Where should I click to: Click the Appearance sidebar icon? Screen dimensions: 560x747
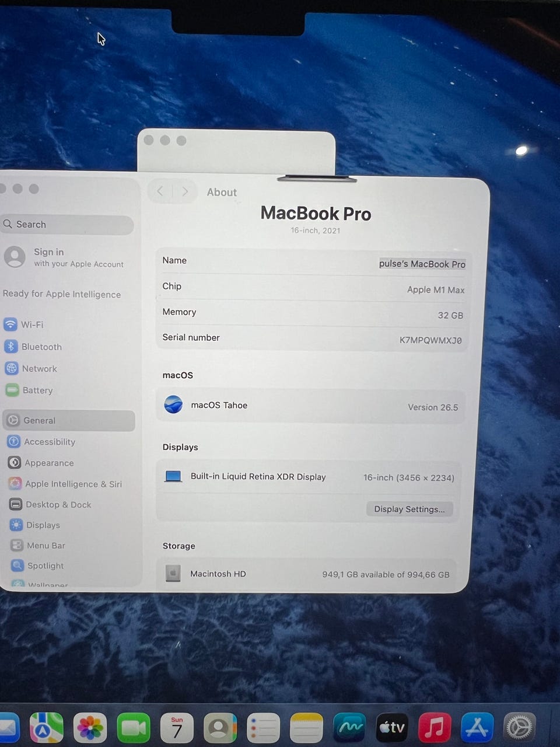15,463
